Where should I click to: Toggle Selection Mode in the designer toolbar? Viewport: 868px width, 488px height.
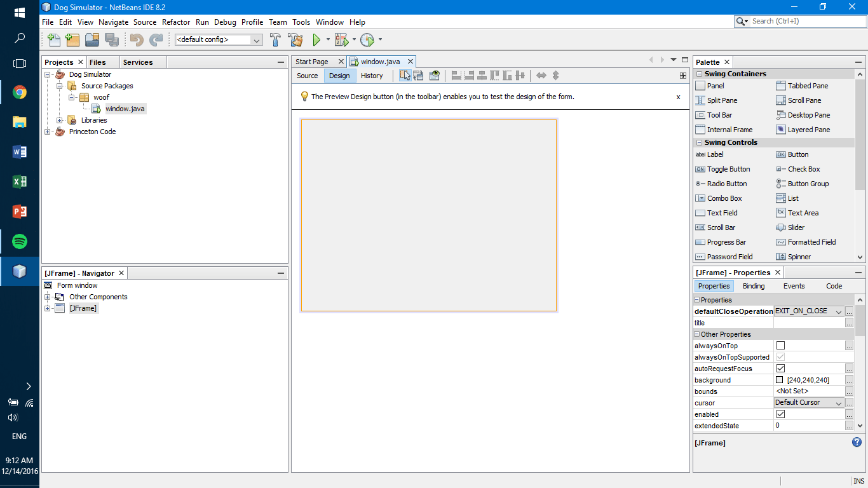[x=405, y=76]
